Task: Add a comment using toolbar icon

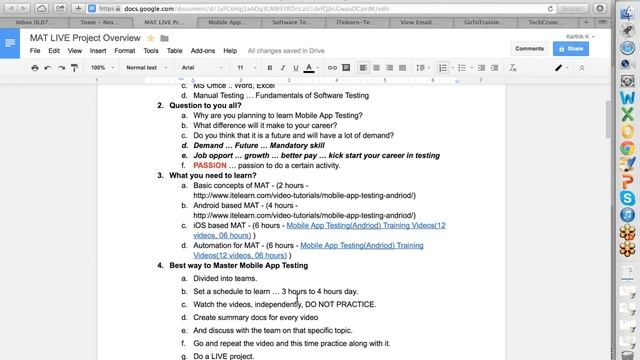Action: [346, 68]
